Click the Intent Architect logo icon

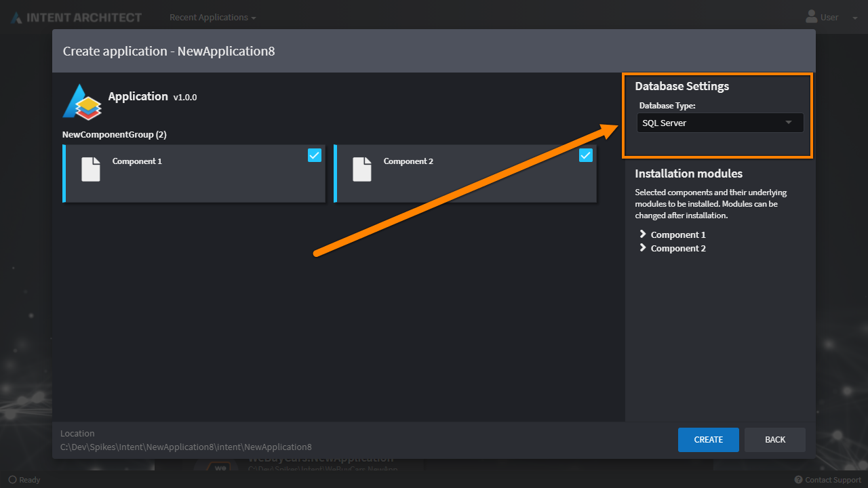click(x=16, y=18)
